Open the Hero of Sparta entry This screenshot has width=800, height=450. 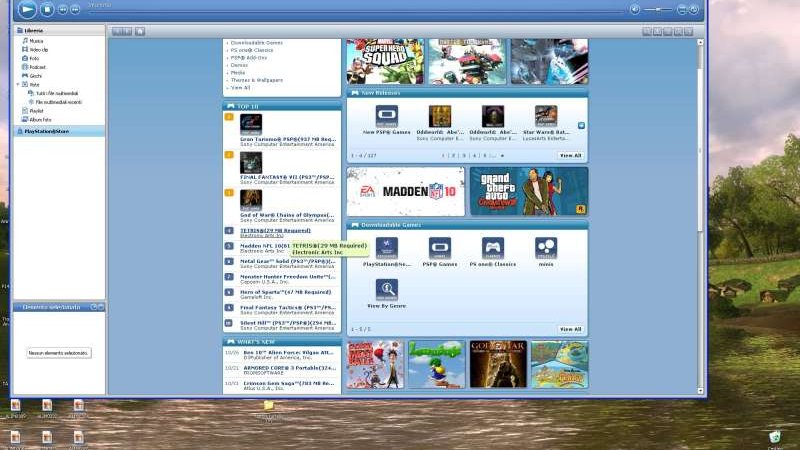[285, 292]
